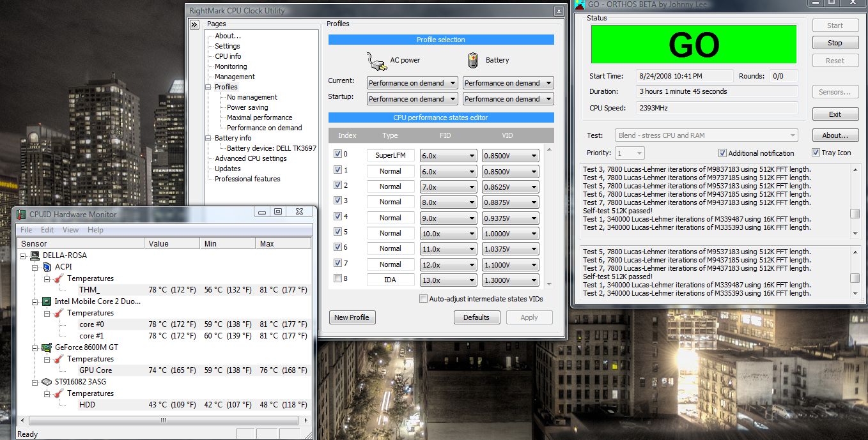
Task: Click the About... button in ORTHOS
Action: (x=835, y=135)
